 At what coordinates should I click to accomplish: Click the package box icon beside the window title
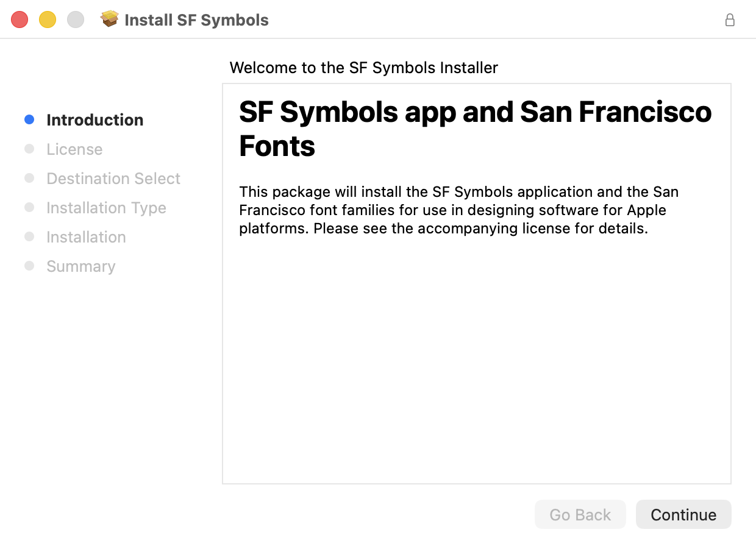coord(110,19)
